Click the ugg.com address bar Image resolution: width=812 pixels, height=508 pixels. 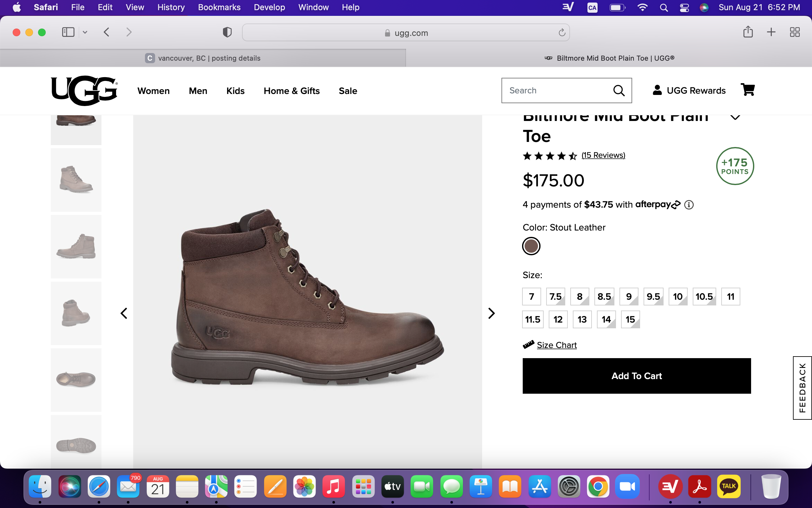pos(406,33)
